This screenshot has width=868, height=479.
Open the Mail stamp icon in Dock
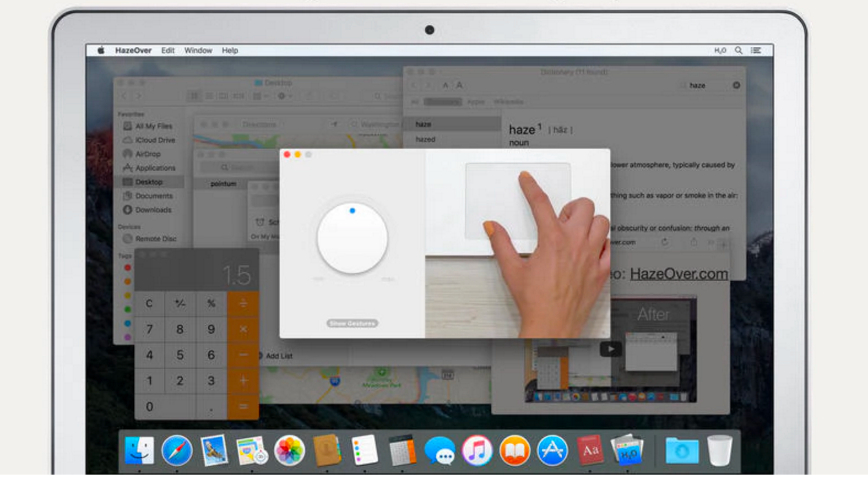click(x=214, y=450)
